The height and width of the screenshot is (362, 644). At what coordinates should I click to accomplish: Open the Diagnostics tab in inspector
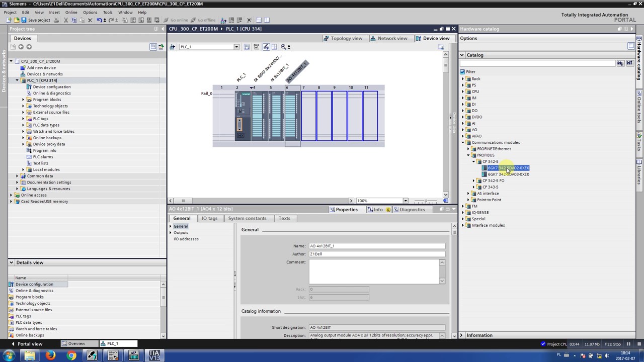pyautogui.click(x=409, y=210)
